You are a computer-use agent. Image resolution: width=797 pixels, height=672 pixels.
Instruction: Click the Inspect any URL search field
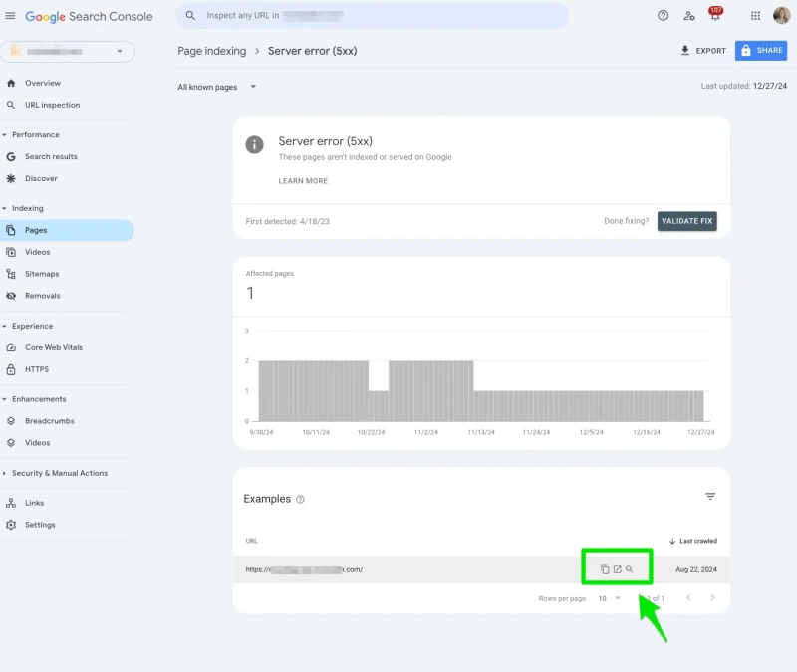[x=372, y=16]
